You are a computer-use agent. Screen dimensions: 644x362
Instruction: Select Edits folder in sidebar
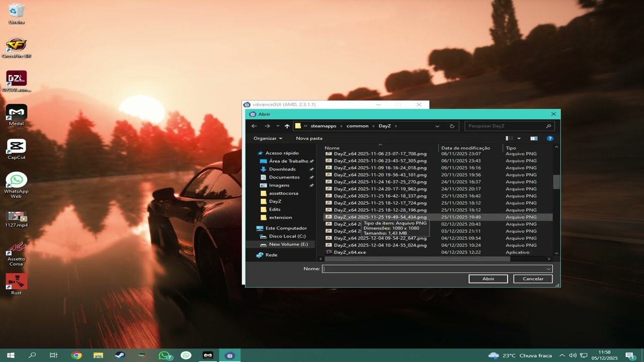(274, 209)
